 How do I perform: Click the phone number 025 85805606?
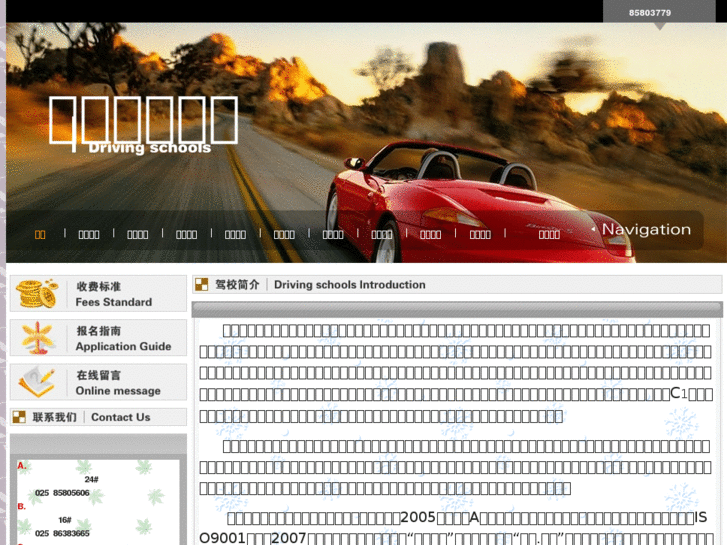[62, 493]
